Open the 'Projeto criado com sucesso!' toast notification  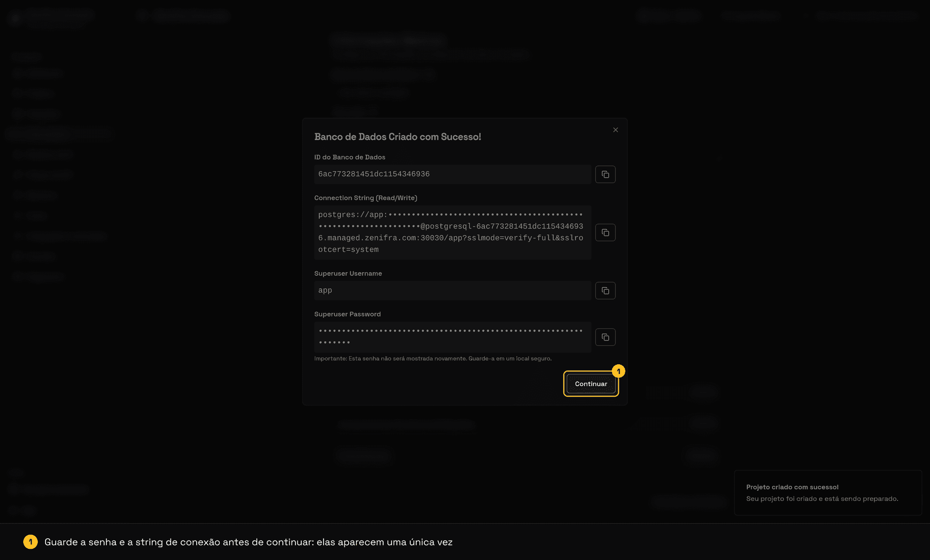[x=828, y=493]
